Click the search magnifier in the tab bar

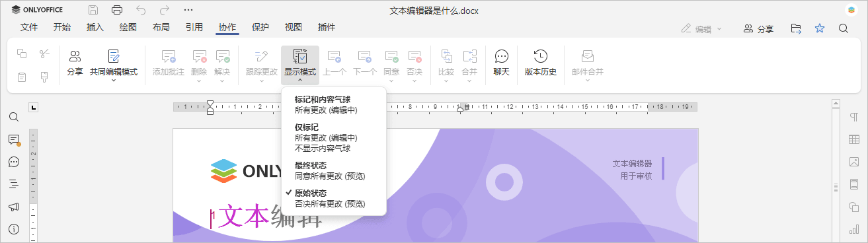844,28
